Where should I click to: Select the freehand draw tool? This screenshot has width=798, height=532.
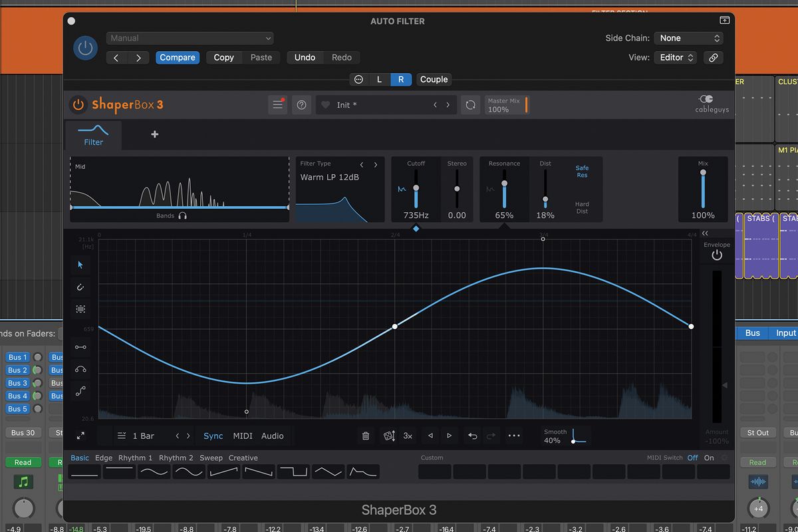pyautogui.click(x=80, y=287)
